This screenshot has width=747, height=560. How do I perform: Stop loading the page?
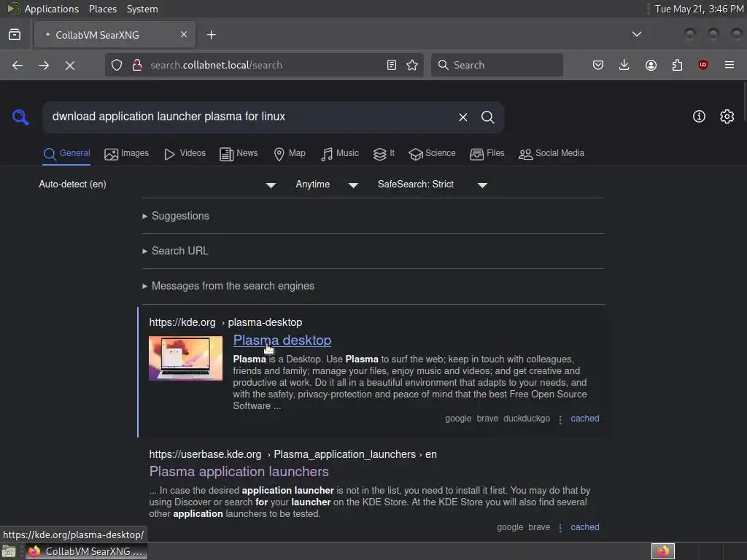click(x=70, y=65)
